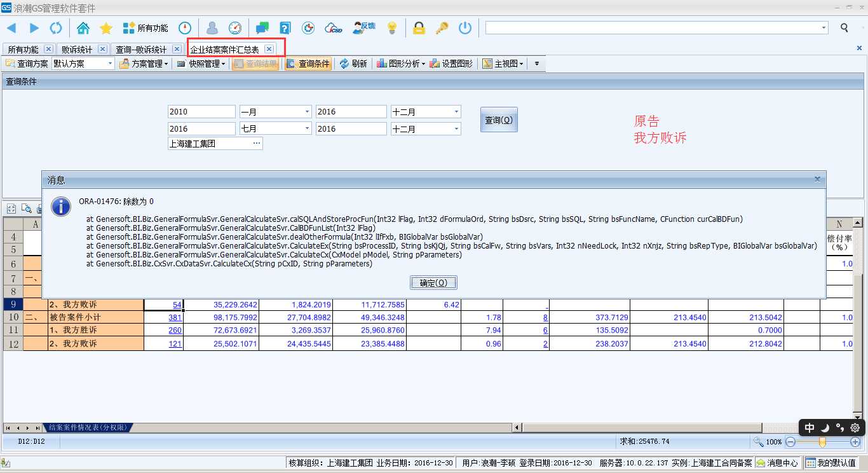Open the link 121 in row 12
868x473 pixels.
click(x=175, y=343)
